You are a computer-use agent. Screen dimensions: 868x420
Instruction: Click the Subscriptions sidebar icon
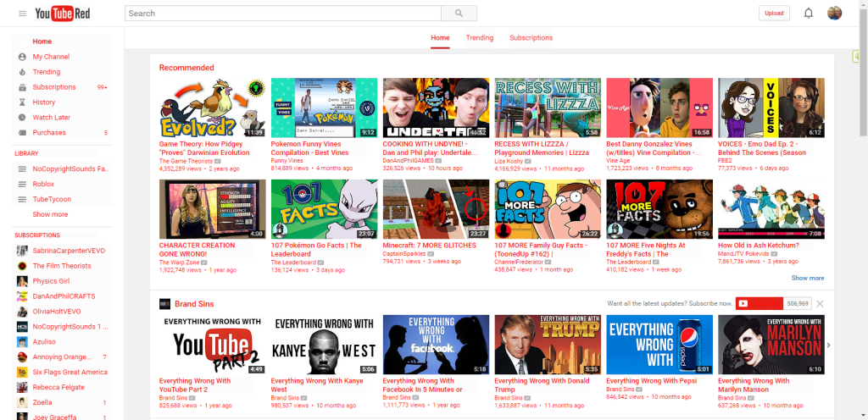click(x=22, y=87)
